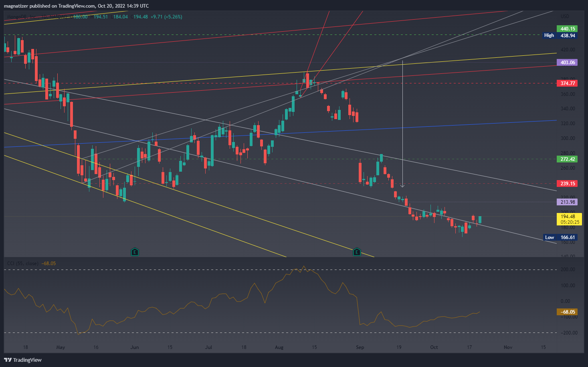Click the white downward arrow head
This screenshot has width=588, height=367.
[x=402, y=186]
